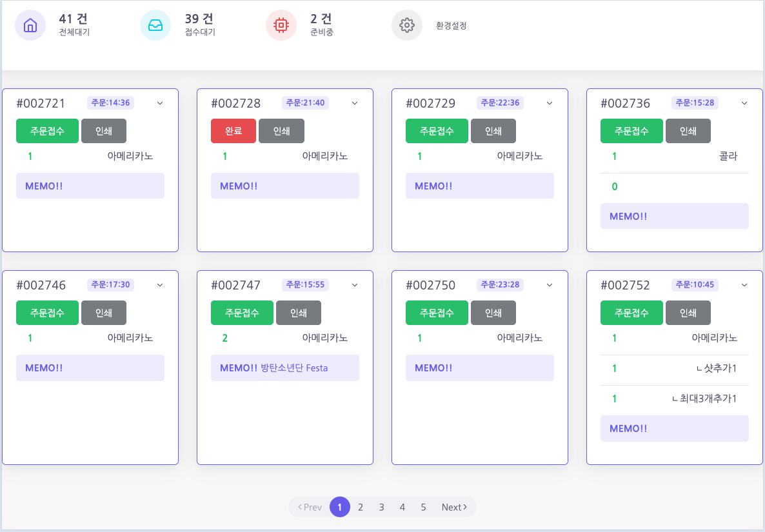Open 환경설정 via the gear icon
This screenshot has width=765, height=532.
click(406, 26)
